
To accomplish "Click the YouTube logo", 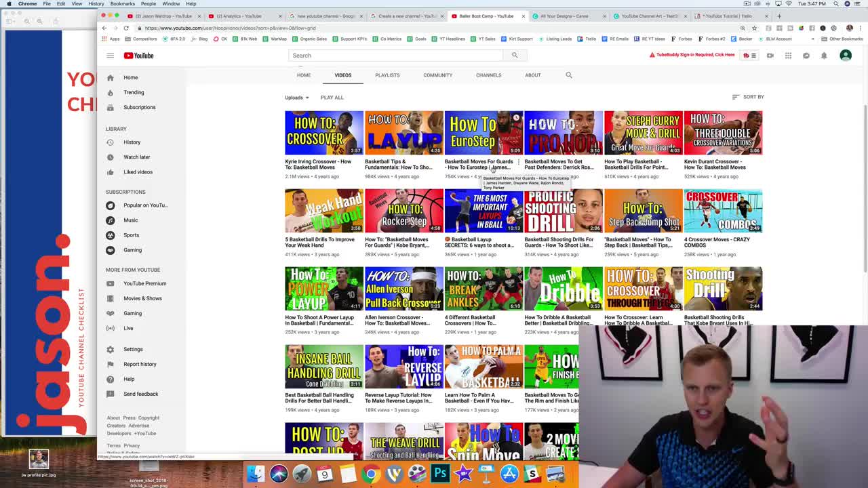I will [138, 56].
